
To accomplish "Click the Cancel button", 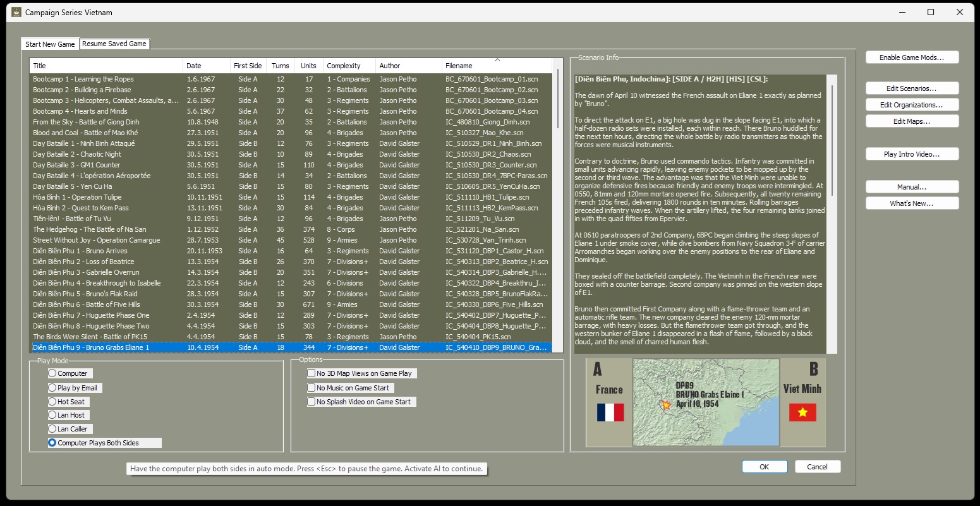I will 817,467.
